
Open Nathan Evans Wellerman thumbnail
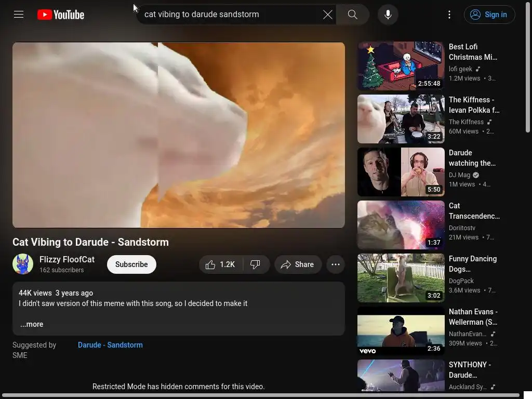click(x=401, y=330)
